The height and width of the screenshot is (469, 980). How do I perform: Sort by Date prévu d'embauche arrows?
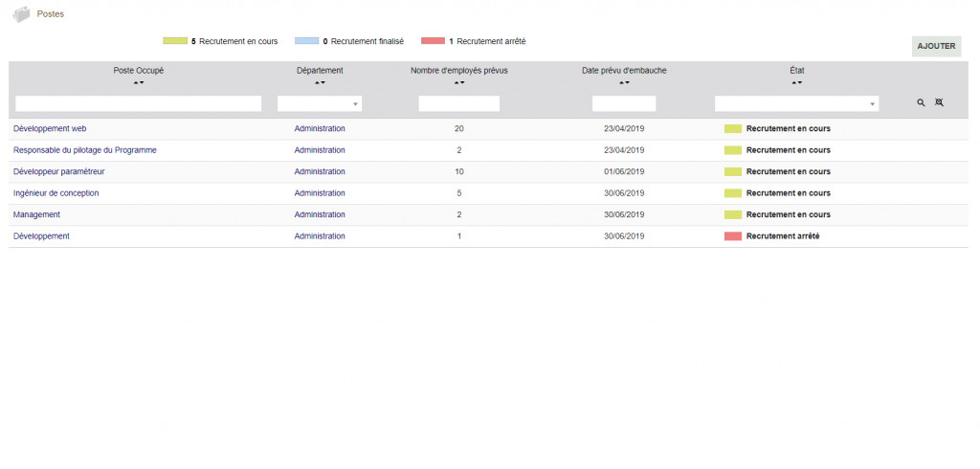coord(624,83)
